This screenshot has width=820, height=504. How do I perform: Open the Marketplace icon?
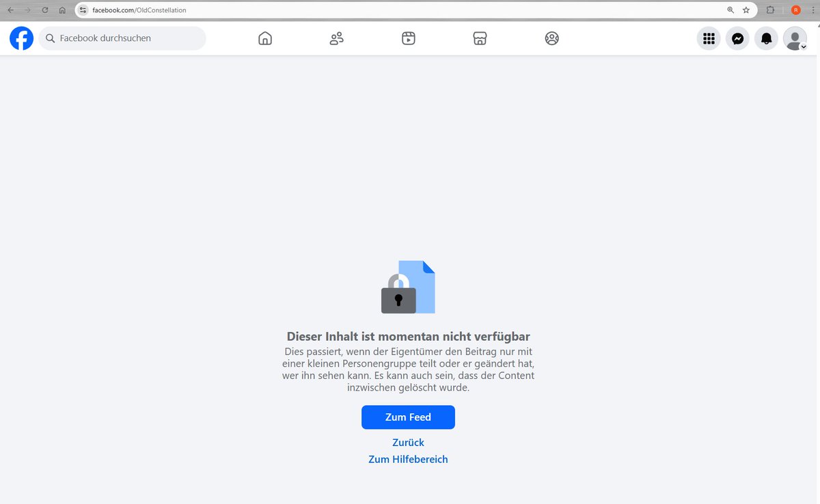point(480,38)
